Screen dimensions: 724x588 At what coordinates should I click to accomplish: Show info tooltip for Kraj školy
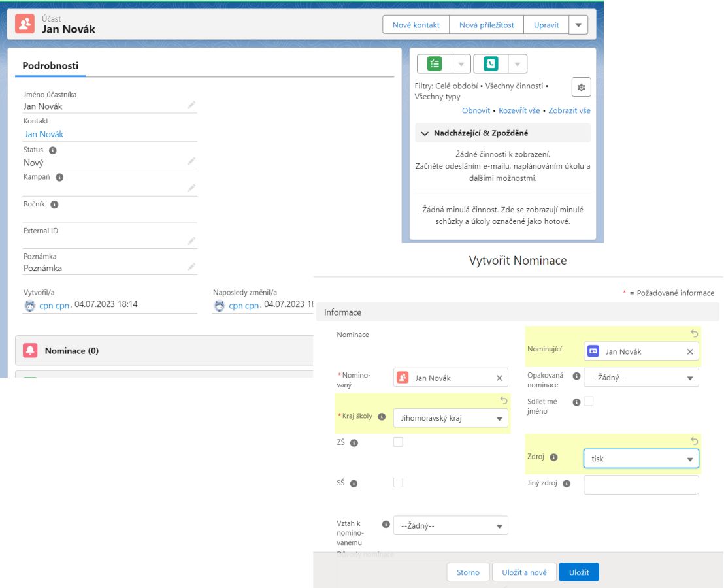pyautogui.click(x=382, y=417)
